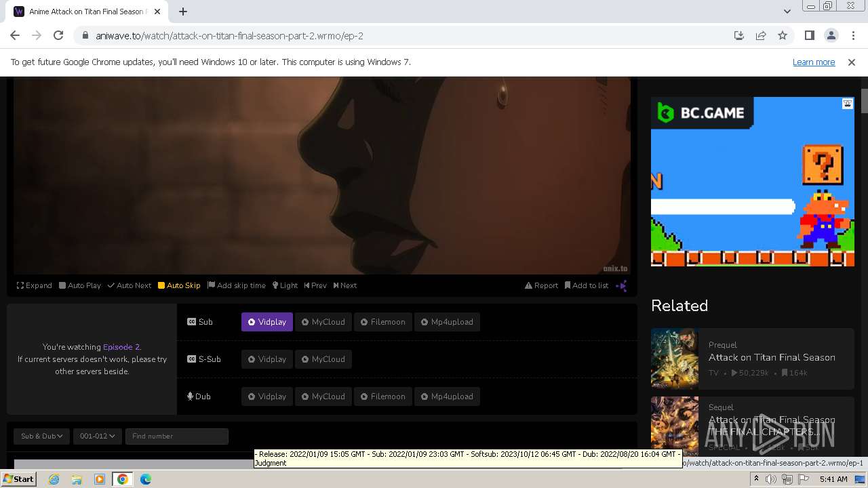Viewport: 868px width, 488px height.
Task: Open the Learn more link
Action: (x=814, y=62)
